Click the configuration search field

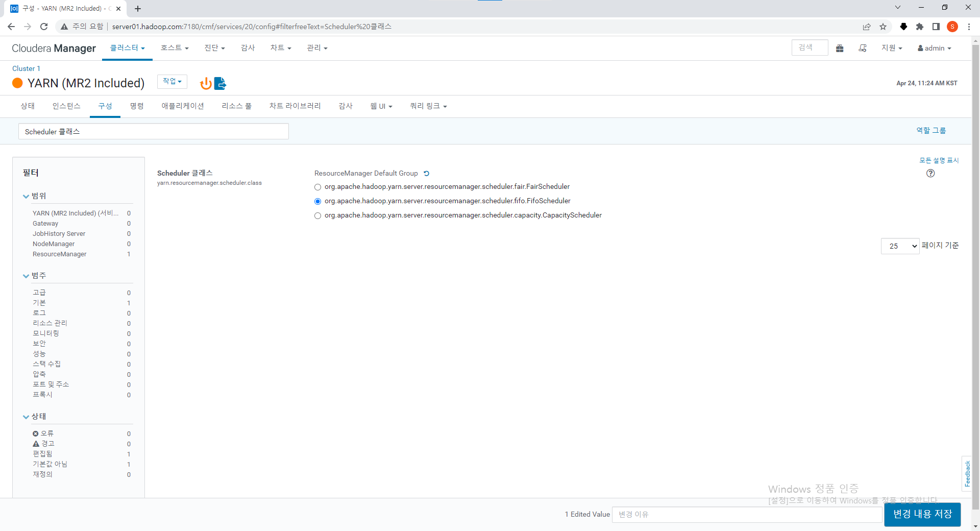click(154, 132)
